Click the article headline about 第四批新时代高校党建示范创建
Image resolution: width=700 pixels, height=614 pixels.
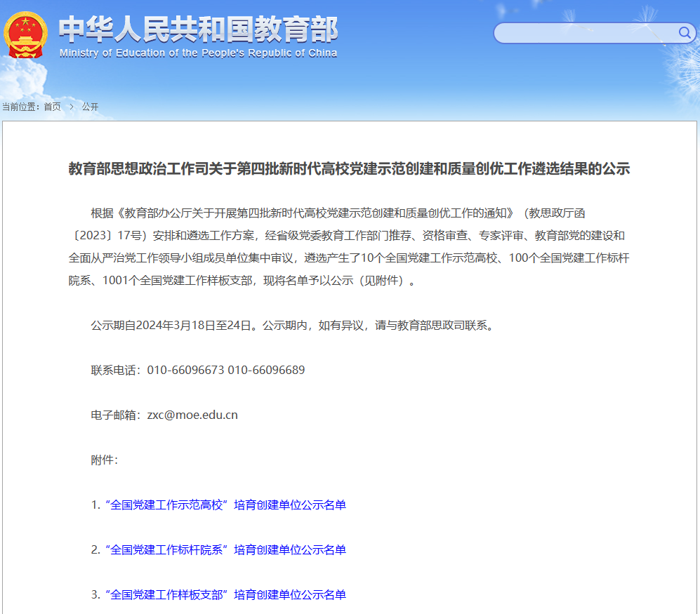coord(349,168)
